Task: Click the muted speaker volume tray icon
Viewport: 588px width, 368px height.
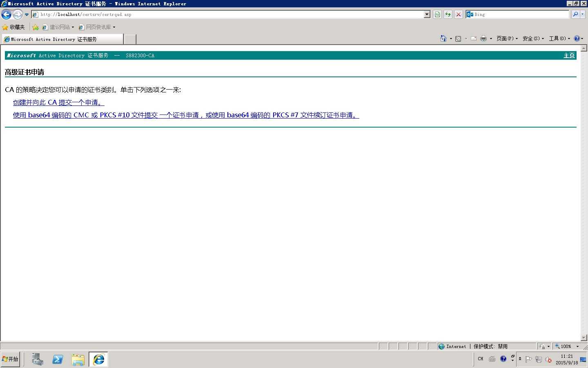Action: point(548,359)
